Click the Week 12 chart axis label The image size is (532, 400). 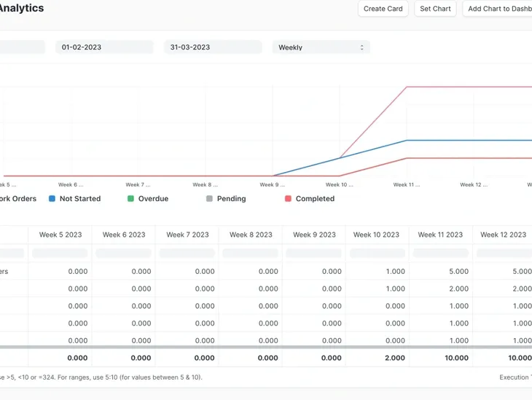pos(474,185)
